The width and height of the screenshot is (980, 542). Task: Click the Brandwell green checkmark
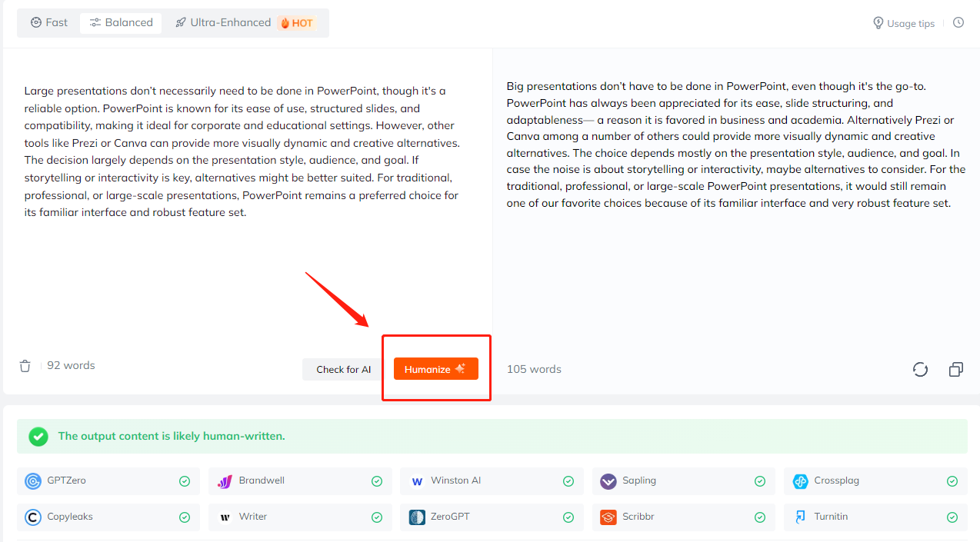pos(377,481)
